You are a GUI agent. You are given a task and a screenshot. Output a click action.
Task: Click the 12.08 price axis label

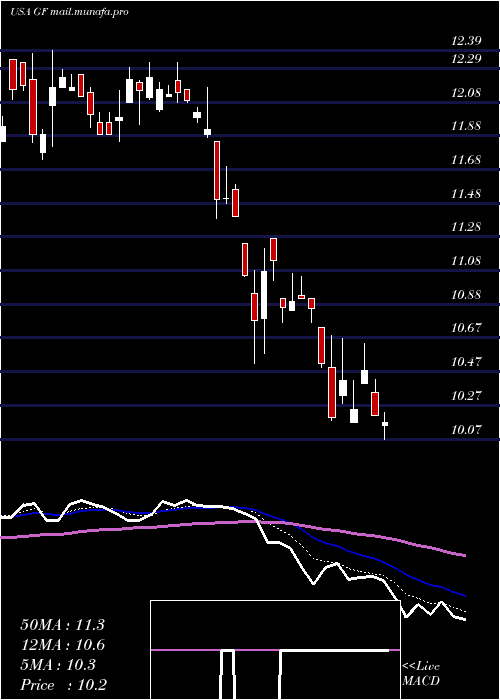tap(466, 93)
